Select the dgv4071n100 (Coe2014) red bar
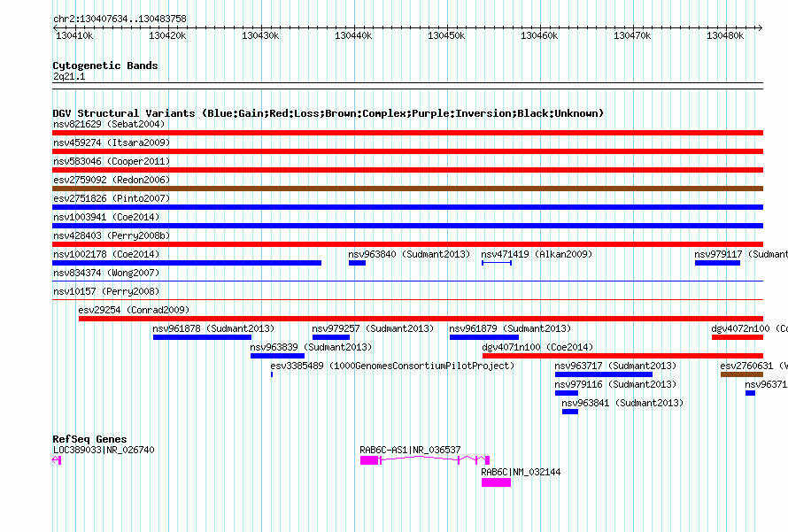This screenshot has height=532, width=788. (x=622, y=356)
